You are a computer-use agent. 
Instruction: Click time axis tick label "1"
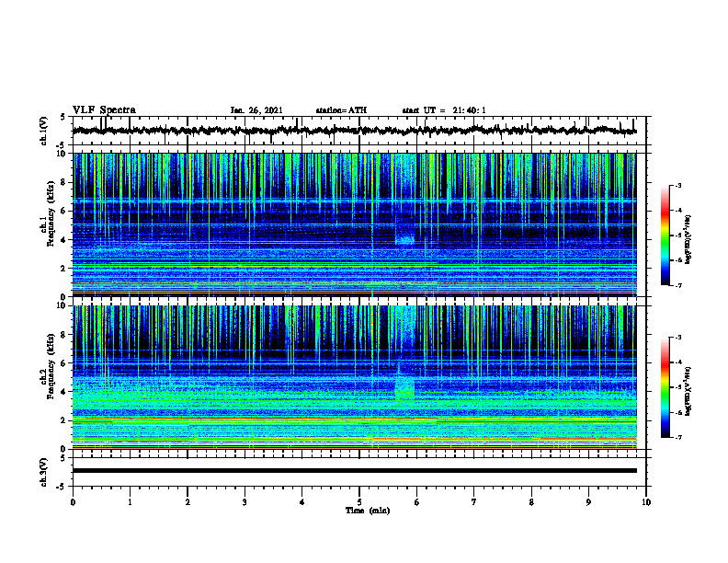click(x=130, y=502)
